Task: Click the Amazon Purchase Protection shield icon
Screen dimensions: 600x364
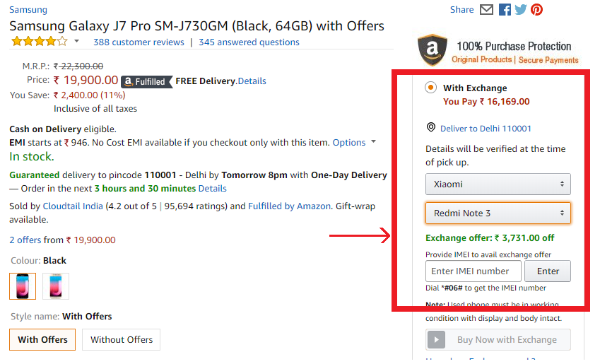Action: coord(433,49)
